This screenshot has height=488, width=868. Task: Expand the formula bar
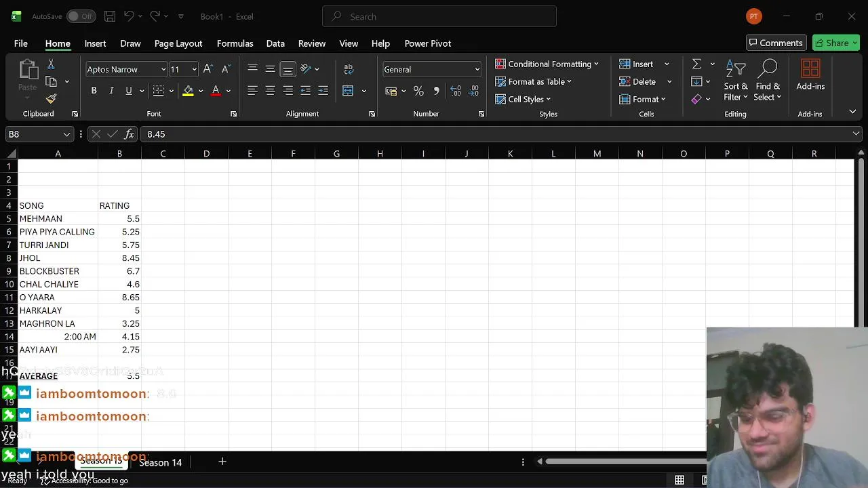[x=856, y=134]
